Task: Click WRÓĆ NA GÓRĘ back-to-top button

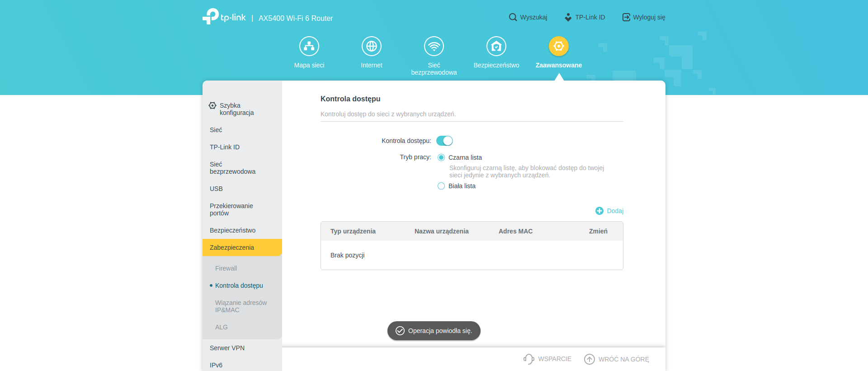Action: 617,359
